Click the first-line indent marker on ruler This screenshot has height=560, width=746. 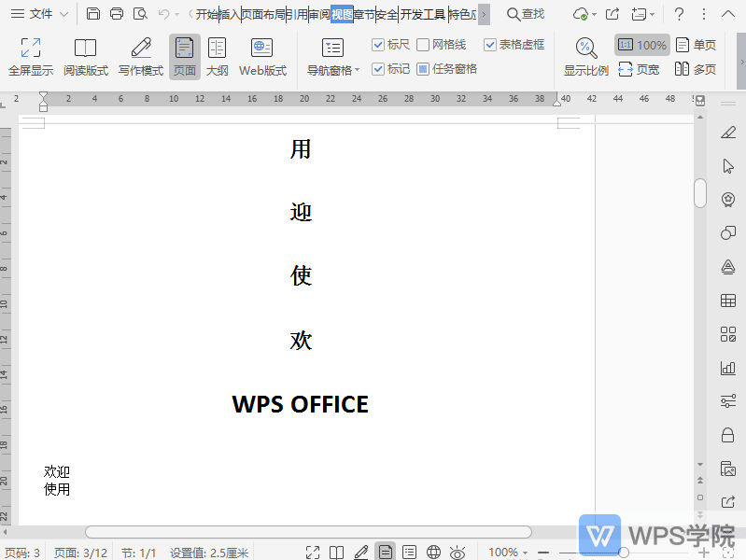43,95
